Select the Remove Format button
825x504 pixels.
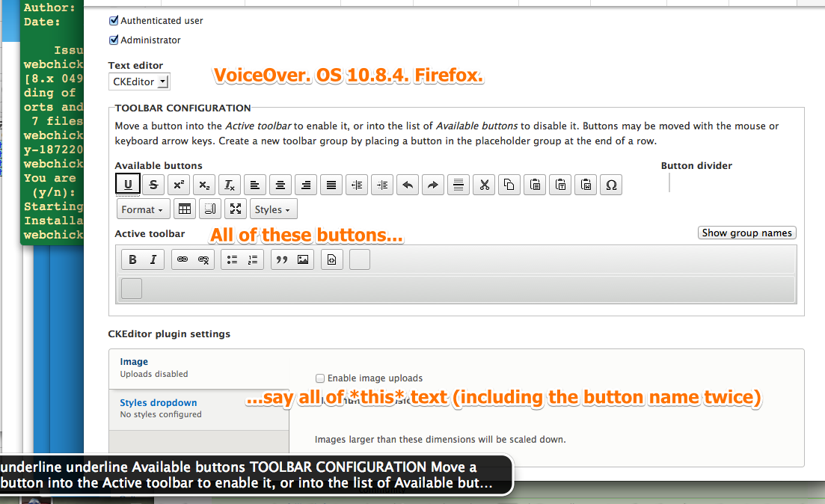click(230, 185)
